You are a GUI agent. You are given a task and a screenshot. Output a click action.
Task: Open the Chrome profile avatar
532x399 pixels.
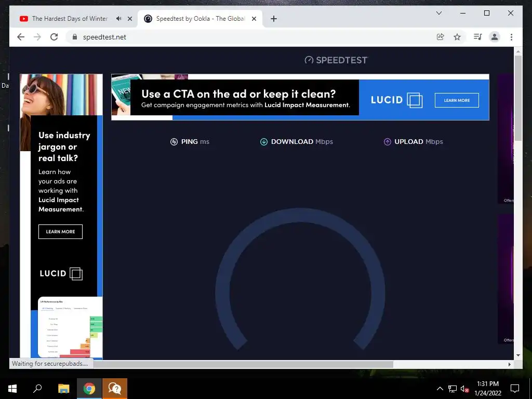(x=495, y=37)
